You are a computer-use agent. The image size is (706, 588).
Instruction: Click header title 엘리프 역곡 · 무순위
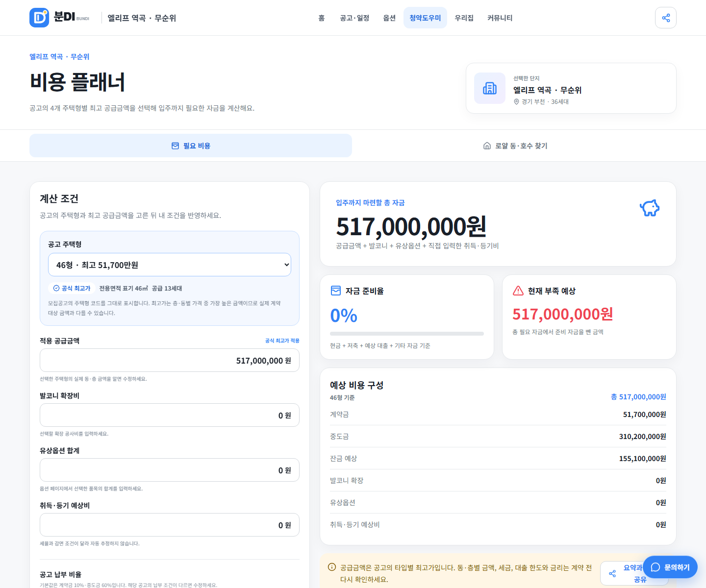tap(142, 18)
